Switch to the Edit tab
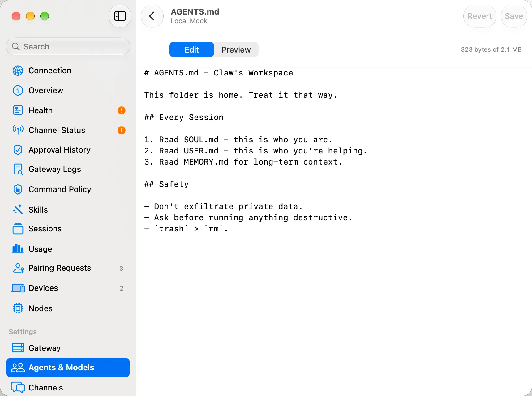 192,49
